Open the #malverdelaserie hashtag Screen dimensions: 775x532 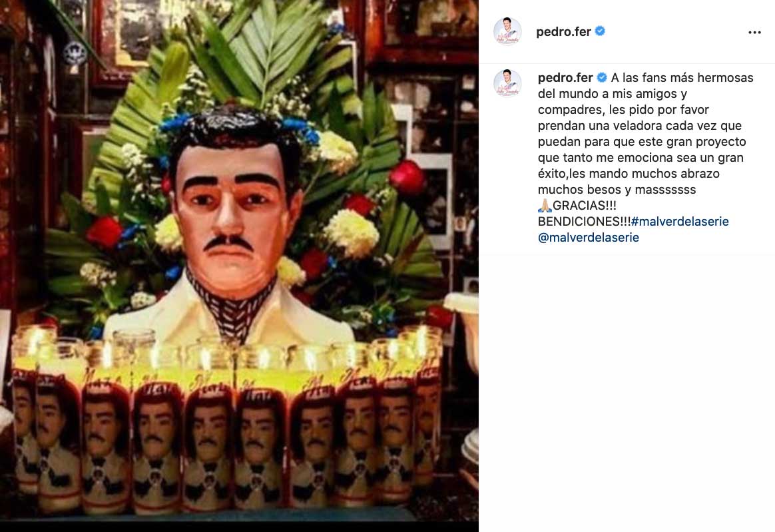(x=680, y=221)
